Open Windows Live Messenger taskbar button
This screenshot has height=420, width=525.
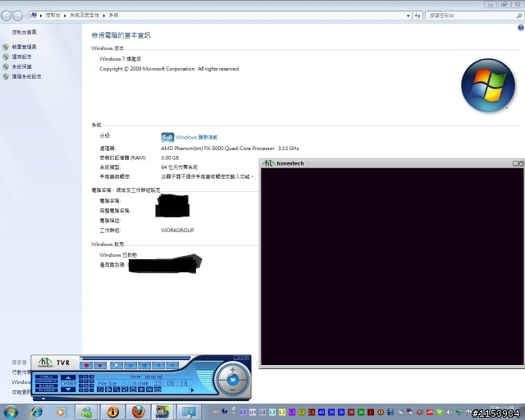(86, 412)
